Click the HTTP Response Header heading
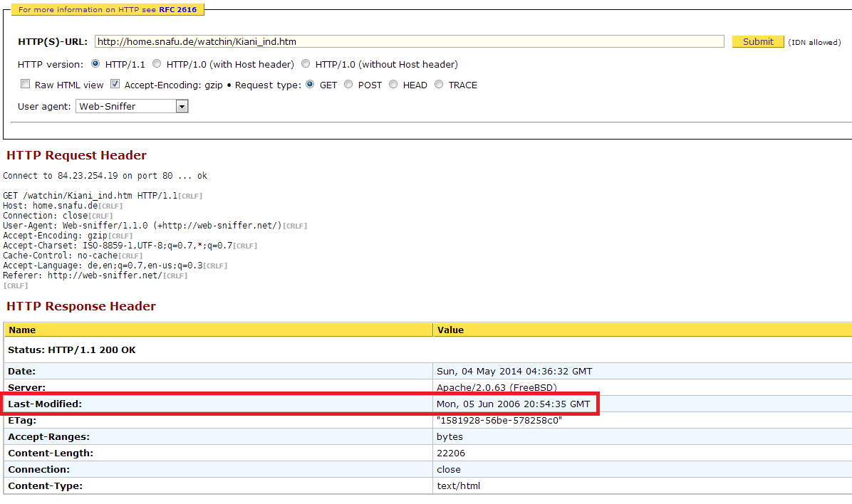 [81, 306]
